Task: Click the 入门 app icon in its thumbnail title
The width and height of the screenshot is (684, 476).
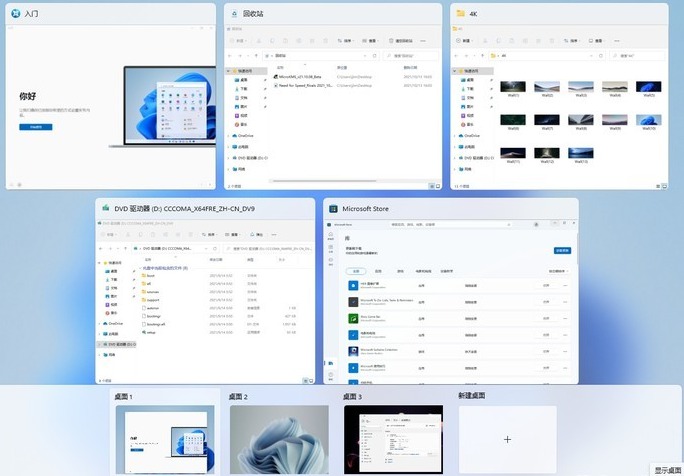Action: coord(16,14)
